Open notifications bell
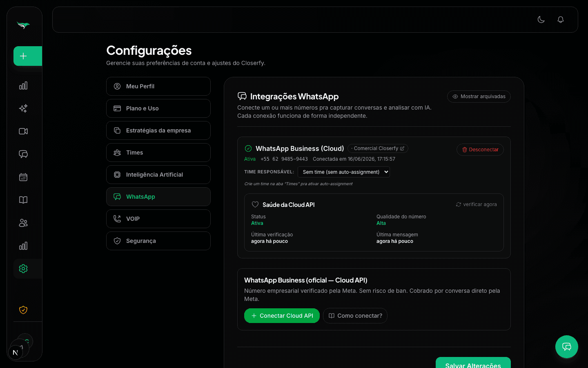The width and height of the screenshot is (588, 368). point(561,20)
